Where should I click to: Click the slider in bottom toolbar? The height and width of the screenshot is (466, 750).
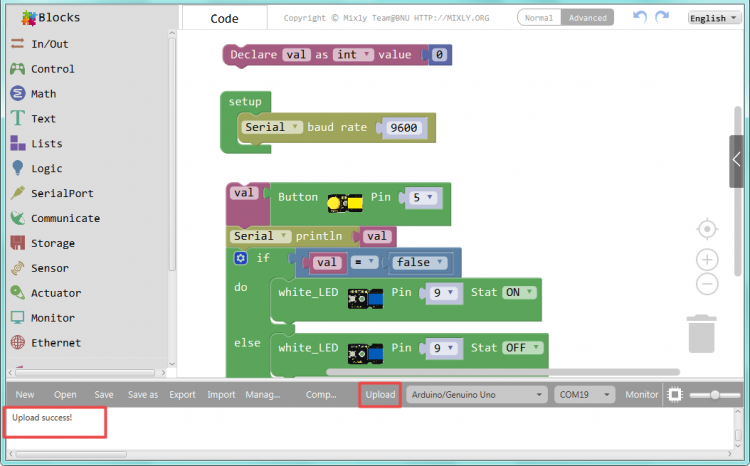pos(714,395)
